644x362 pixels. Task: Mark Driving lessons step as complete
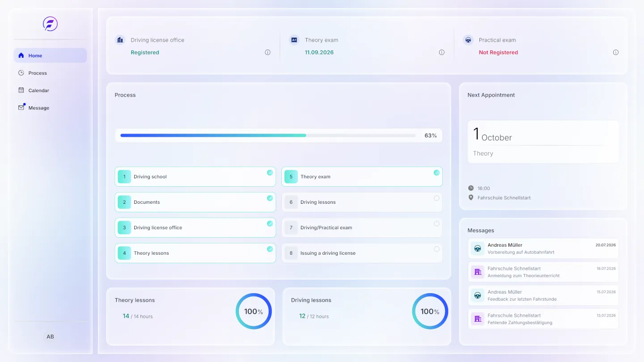click(436, 198)
